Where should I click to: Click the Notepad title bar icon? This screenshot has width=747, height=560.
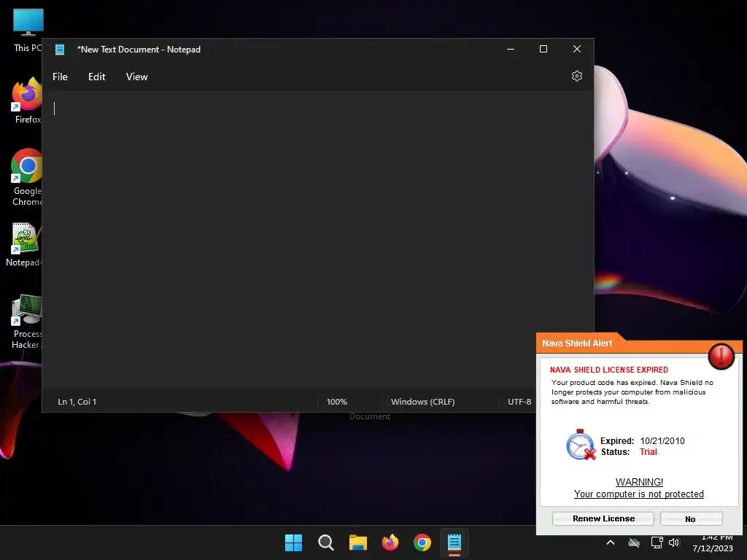[60, 50]
